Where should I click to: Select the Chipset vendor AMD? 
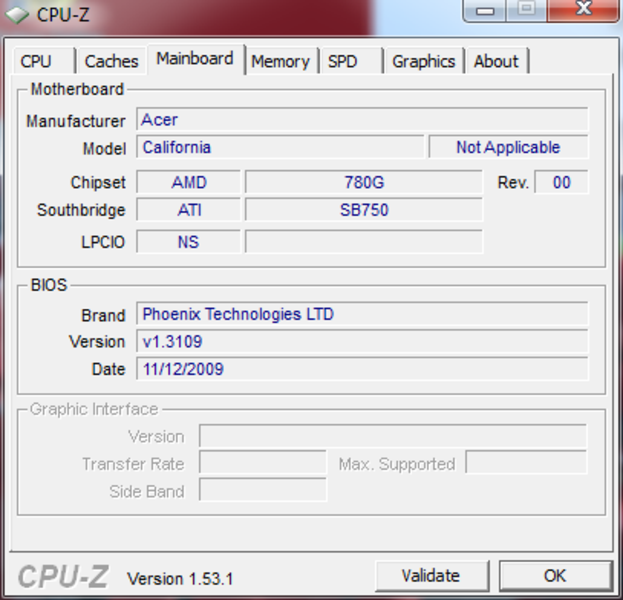click(189, 182)
